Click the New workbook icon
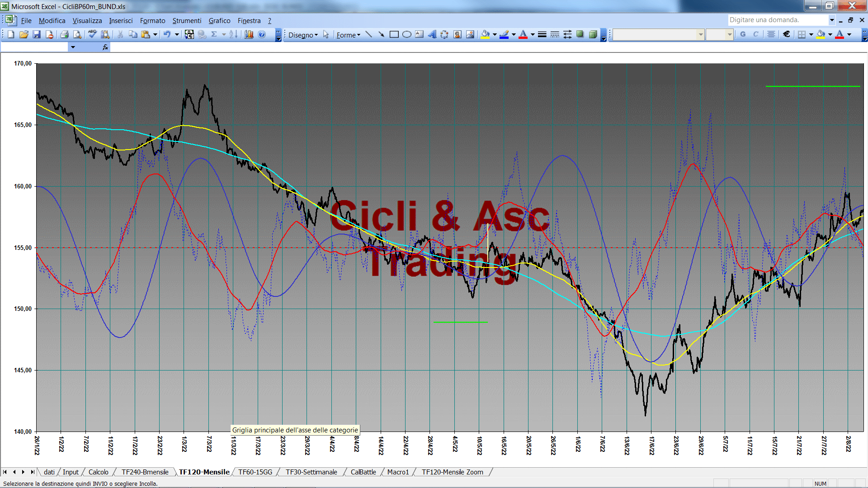The image size is (868, 488). [x=11, y=34]
